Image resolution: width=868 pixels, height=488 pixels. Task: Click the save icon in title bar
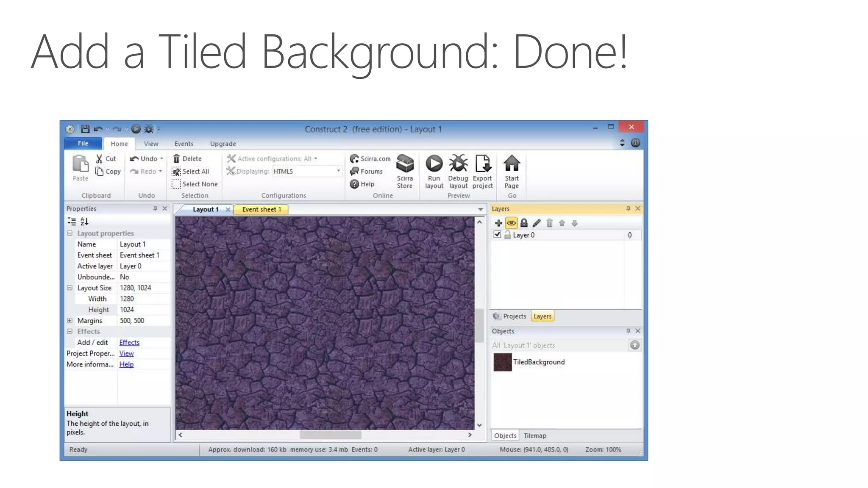[x=85, y=129]
